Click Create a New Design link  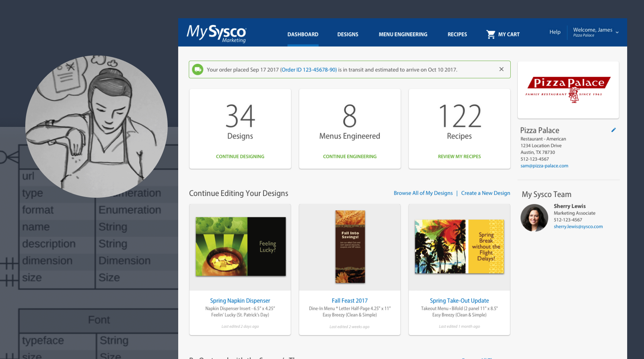(485, 193)
